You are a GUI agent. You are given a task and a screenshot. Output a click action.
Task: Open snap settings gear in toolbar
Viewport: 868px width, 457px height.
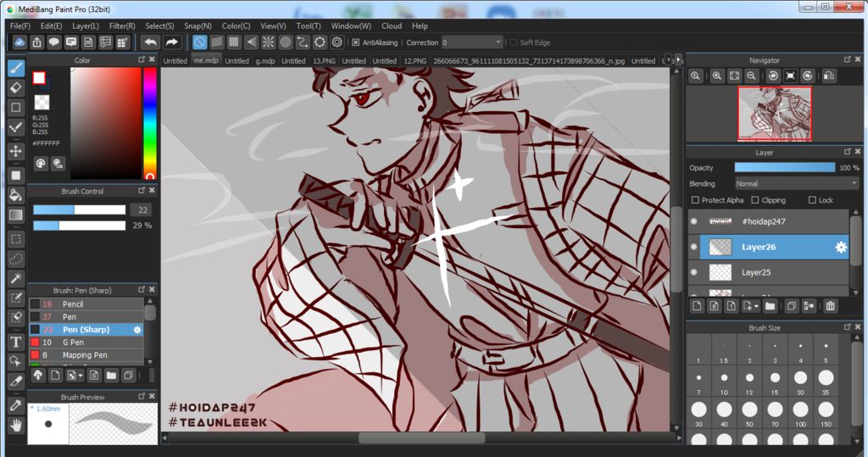337,42
